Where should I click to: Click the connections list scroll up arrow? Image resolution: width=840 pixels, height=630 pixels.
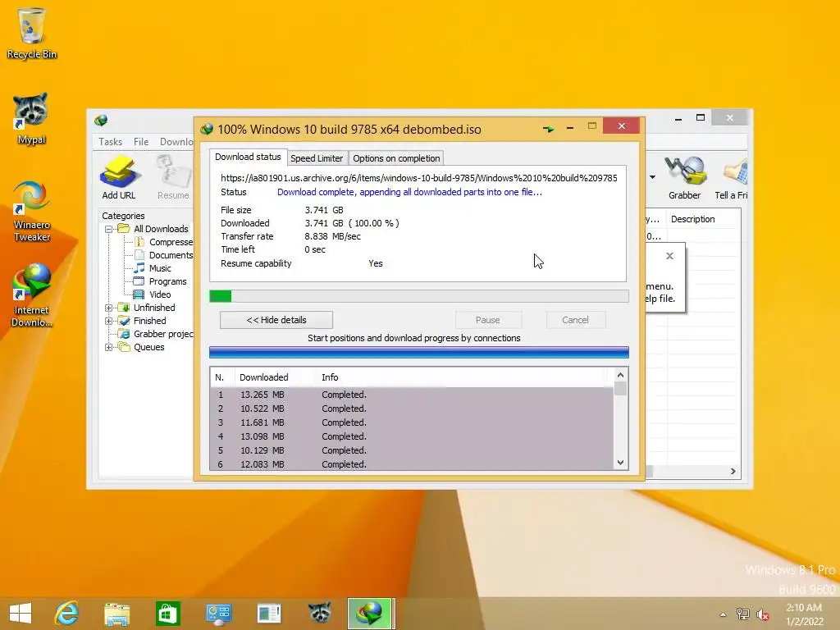tap(621, 375)
